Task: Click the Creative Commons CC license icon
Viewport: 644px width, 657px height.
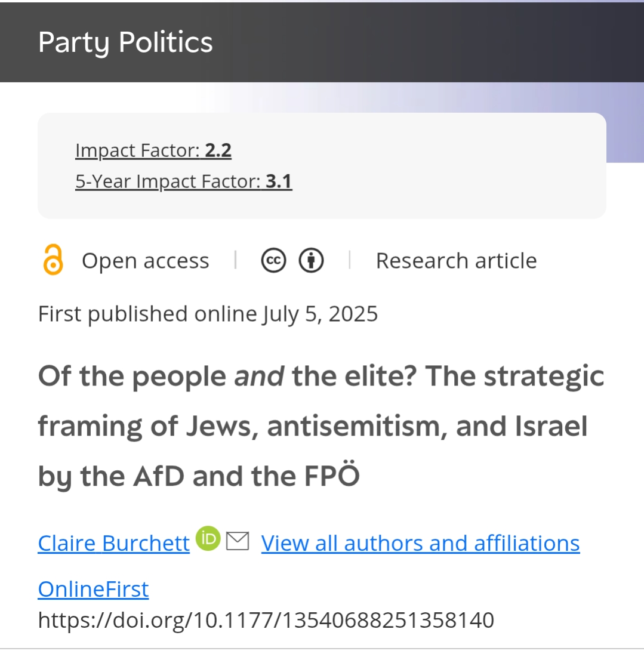Action: pos(274,261)
